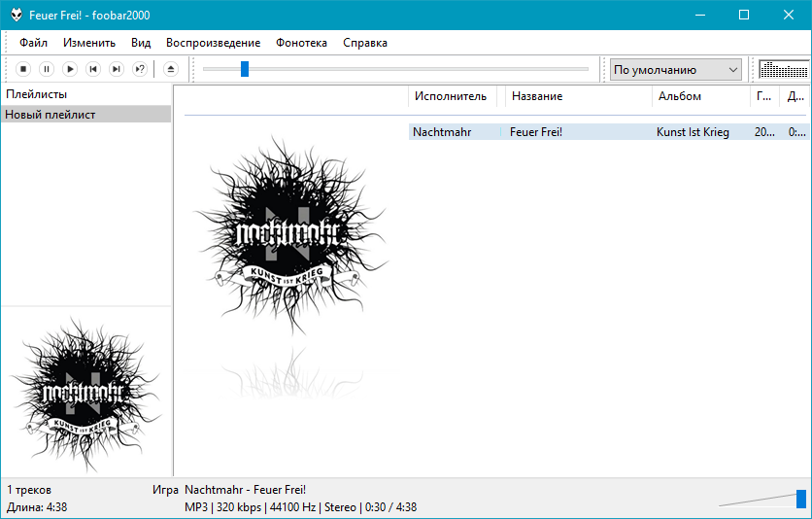Pause the current track
812x519 pixels.
tap(47, 69)
